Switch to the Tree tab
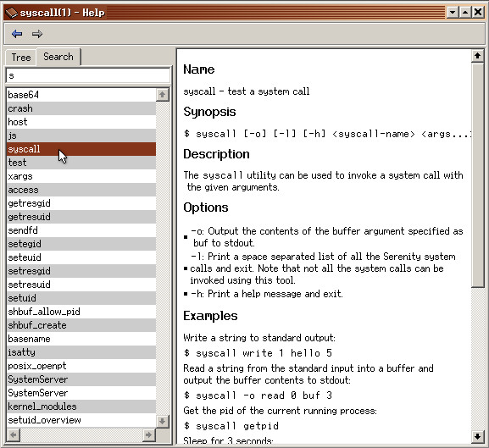 click(21, 58)
